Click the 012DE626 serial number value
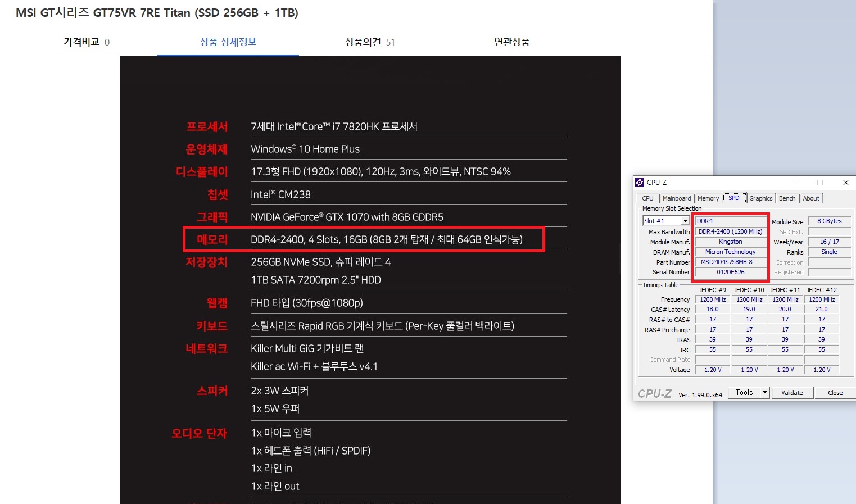 tap(731, 272)
